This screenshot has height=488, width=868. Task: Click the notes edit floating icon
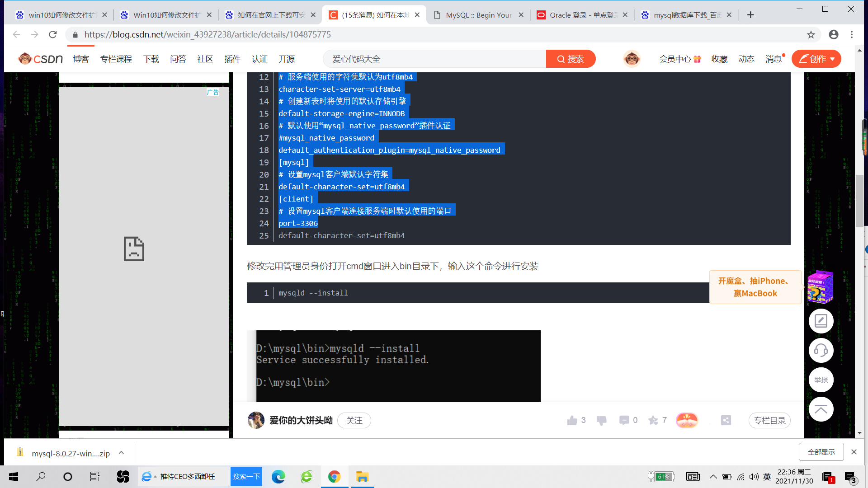point(821,321)
